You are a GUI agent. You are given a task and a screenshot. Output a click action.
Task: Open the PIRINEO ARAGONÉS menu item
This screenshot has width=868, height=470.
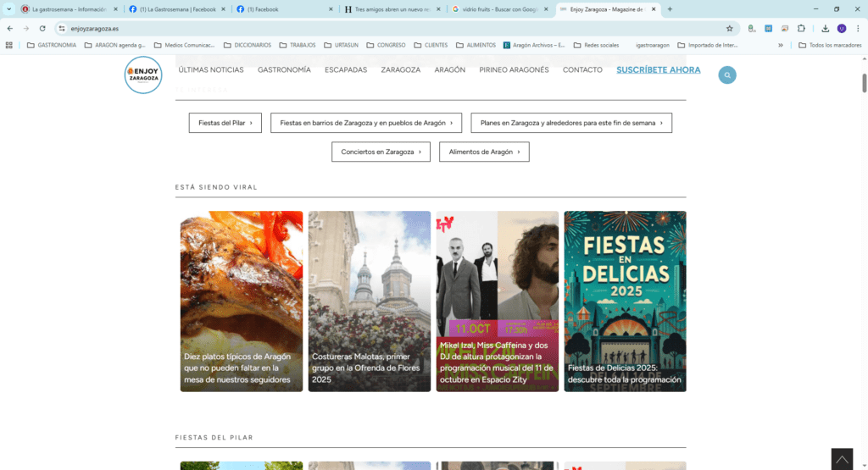[x=514, y=69]
